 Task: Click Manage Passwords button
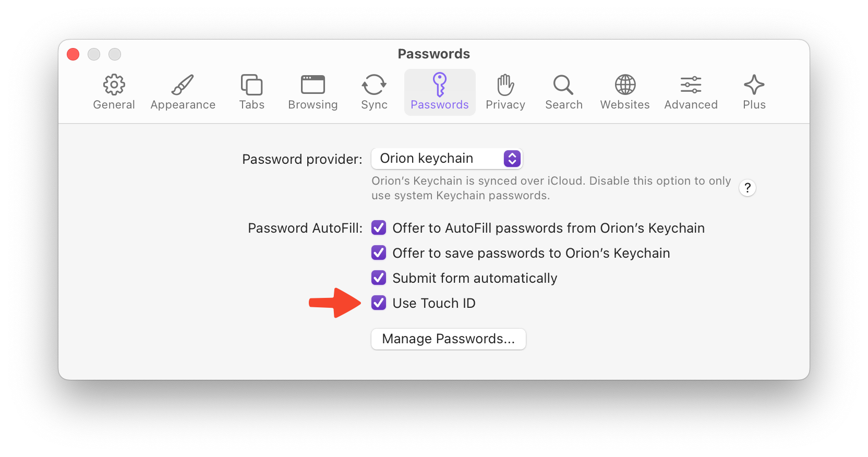[448, 339]
